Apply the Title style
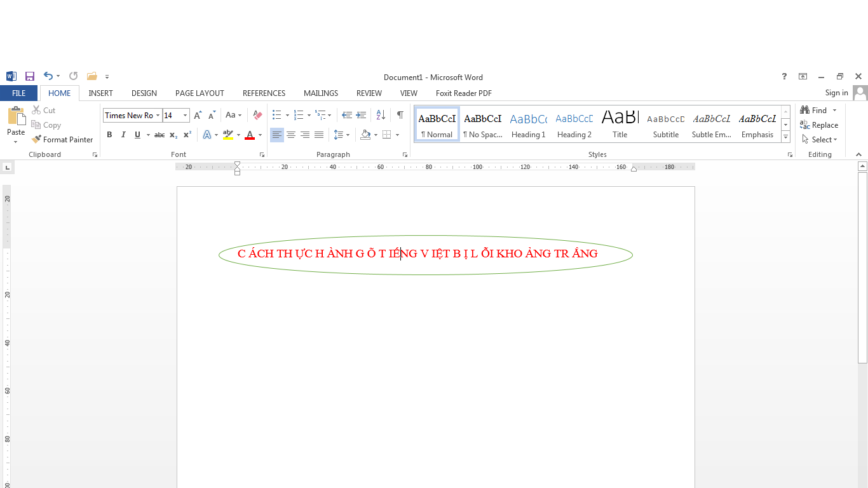The height and width of the screenshot is (488, 868). [620, 124]
